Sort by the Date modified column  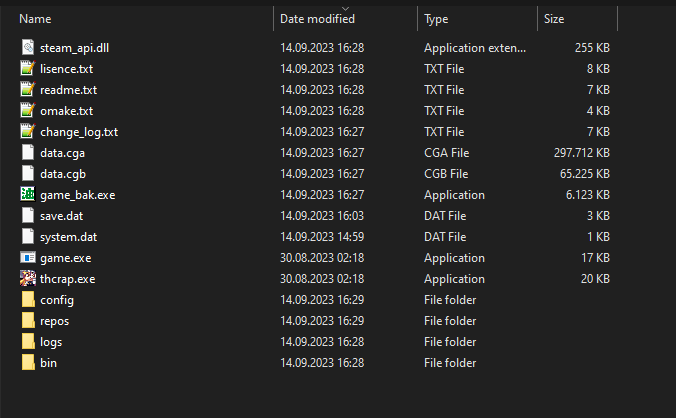[317, 19]
